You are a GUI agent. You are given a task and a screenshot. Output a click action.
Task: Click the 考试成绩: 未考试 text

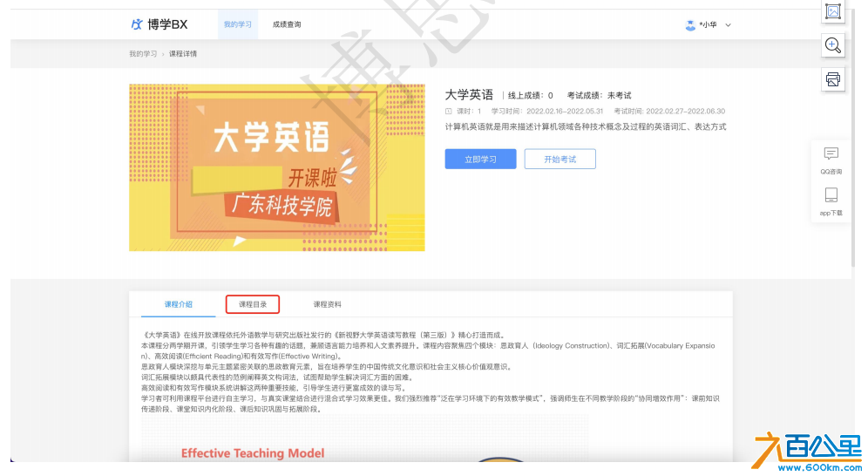click(599, 95)
